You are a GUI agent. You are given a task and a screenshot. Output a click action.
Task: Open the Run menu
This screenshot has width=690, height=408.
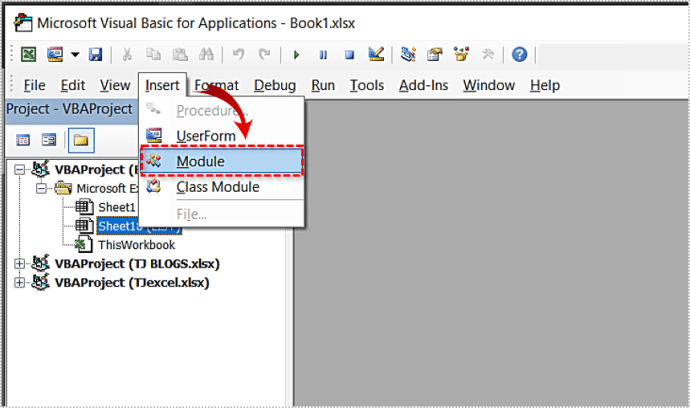pyautogui.click(x=323, y=85)
